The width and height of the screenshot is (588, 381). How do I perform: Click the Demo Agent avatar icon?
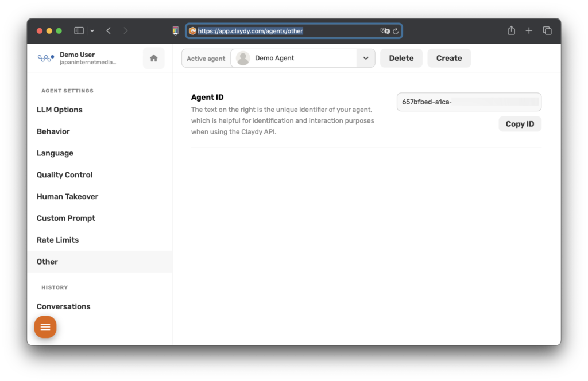(243, 58)
